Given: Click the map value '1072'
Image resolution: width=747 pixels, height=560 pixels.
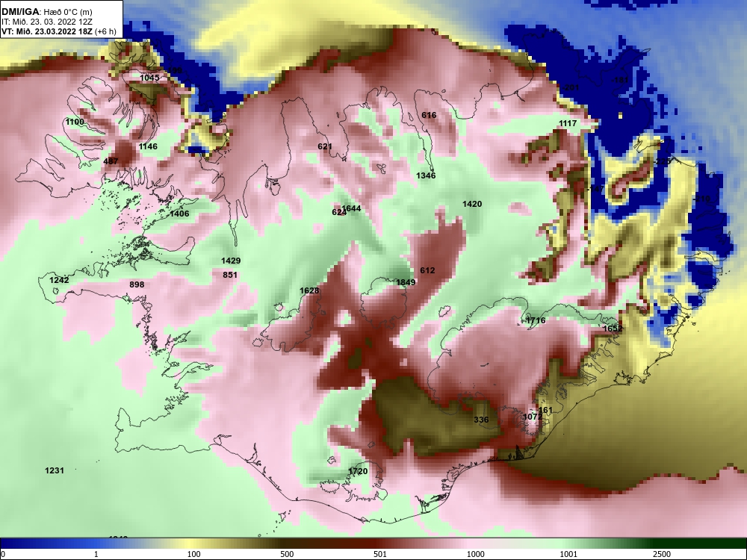Looking at the screenshot, I should 533,417.
